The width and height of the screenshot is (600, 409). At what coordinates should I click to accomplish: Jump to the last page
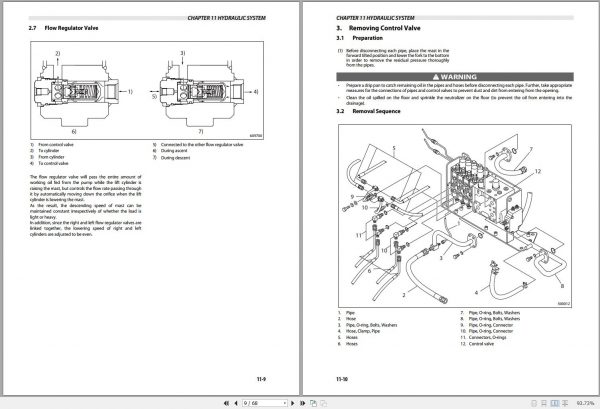tap(302, 403)
